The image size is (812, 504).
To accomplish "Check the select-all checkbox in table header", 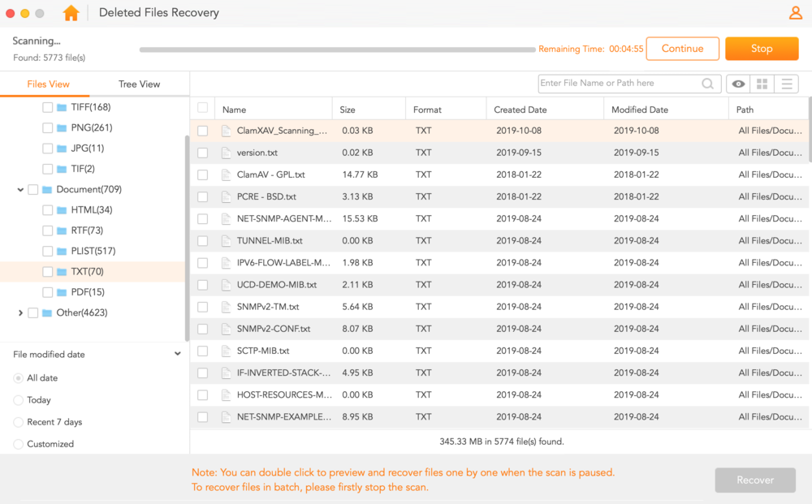I will coord(202,108).
